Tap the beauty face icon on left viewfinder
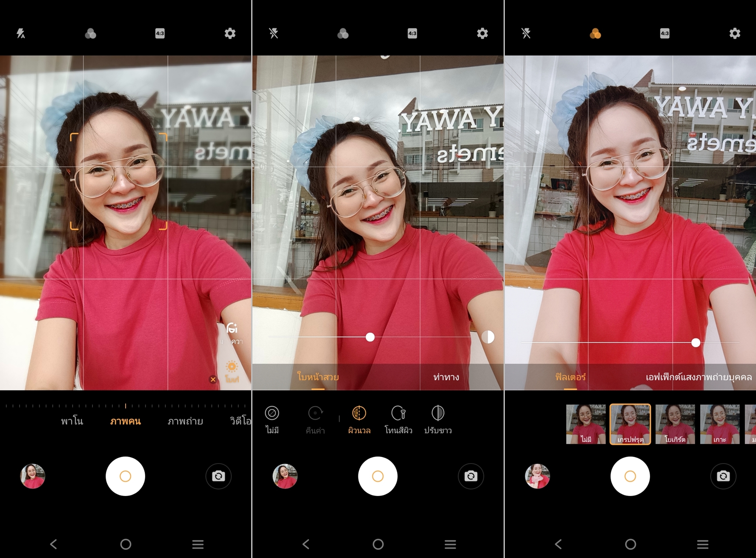This screenshot has height=558, width=756. [232, 328]
